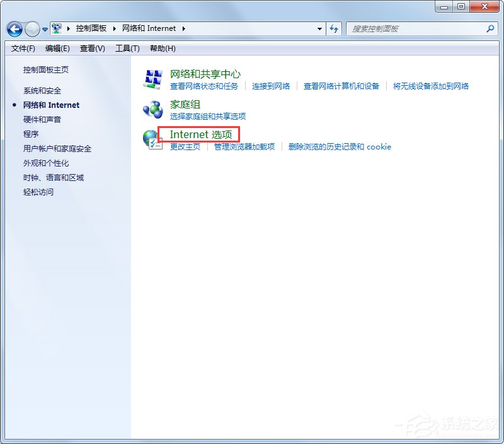
Task: Click 连接到网络 link
Action: pyautogui.click(x=271, y=86)
